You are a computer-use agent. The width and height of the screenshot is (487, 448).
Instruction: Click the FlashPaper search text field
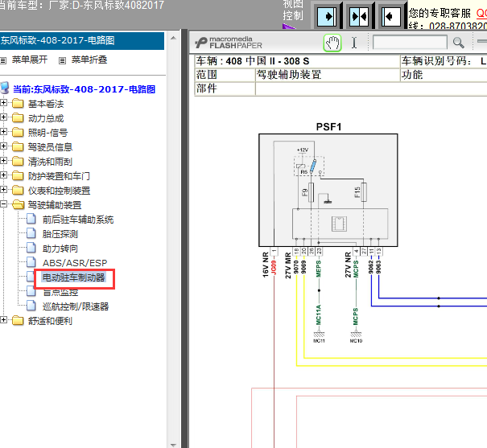point(410,42)
